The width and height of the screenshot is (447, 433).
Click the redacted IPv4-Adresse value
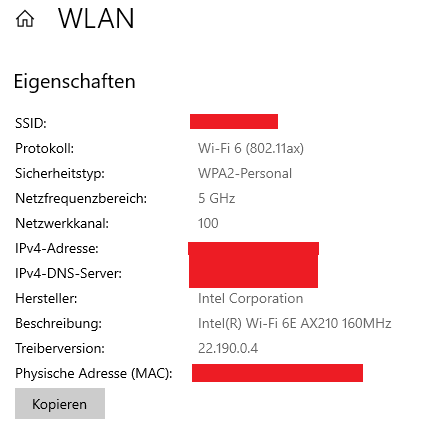click(x=254, y=249)
